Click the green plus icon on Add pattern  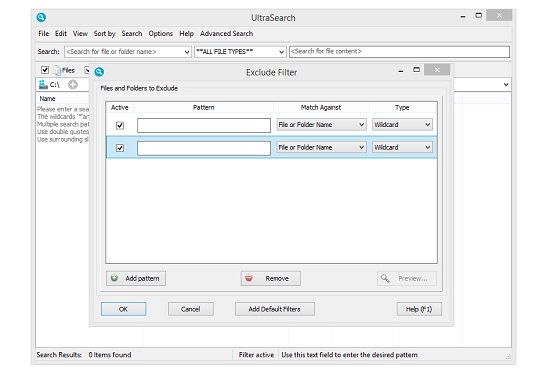pyautogui.click(x=114, y=278)
